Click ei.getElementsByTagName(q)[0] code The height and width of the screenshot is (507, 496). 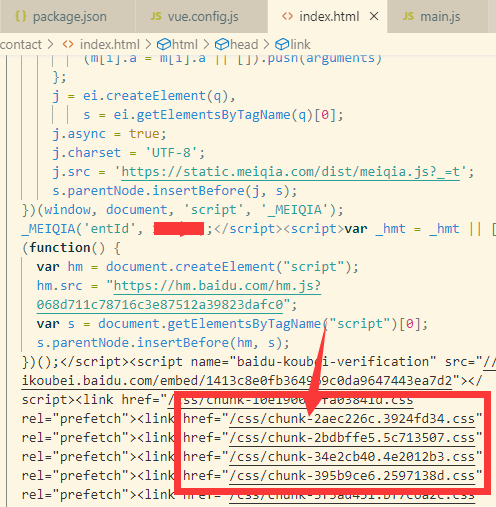point(224,115)
